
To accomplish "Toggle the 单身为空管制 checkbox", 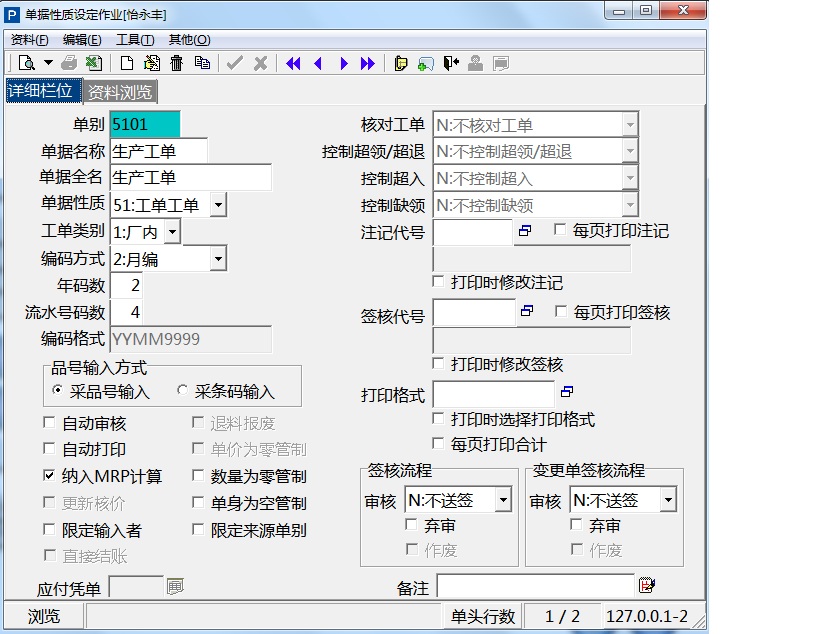I will [198, 502].
